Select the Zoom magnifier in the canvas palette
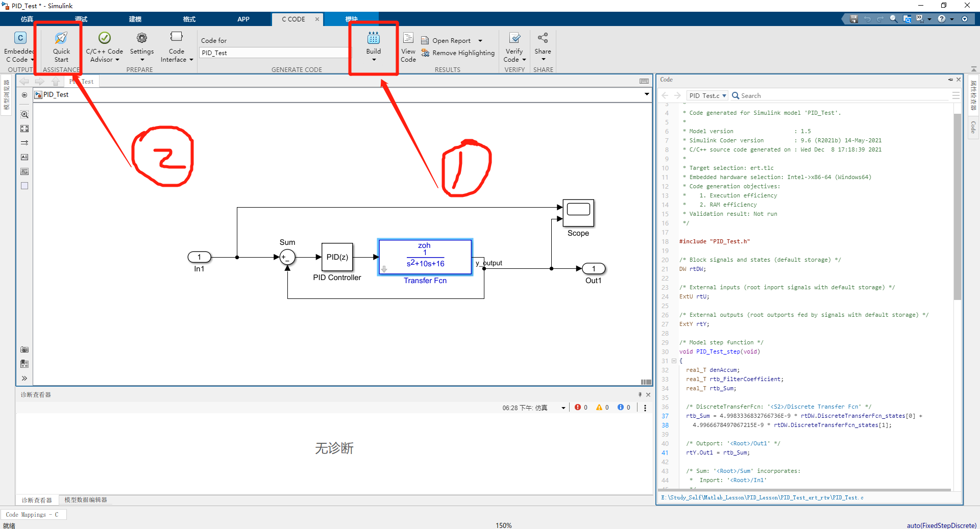 point(24,114)
